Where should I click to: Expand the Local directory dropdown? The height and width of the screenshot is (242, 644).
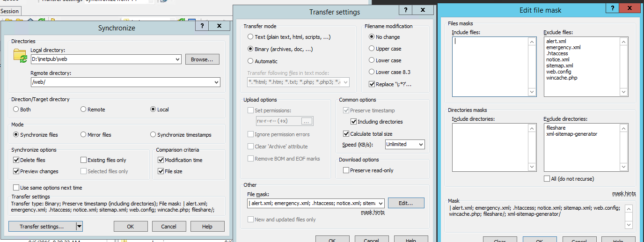[x=177, y=59]
